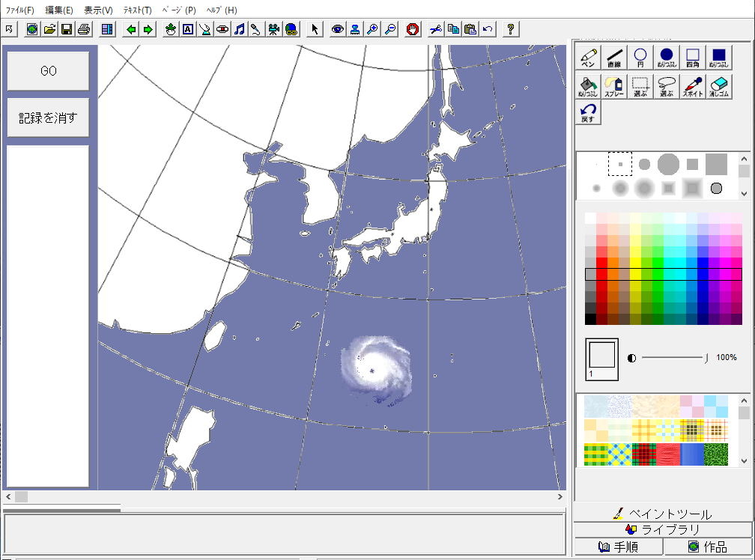Open the 表示(V) menu
This screenshot has height=560, width=755.
click(98, 10)
